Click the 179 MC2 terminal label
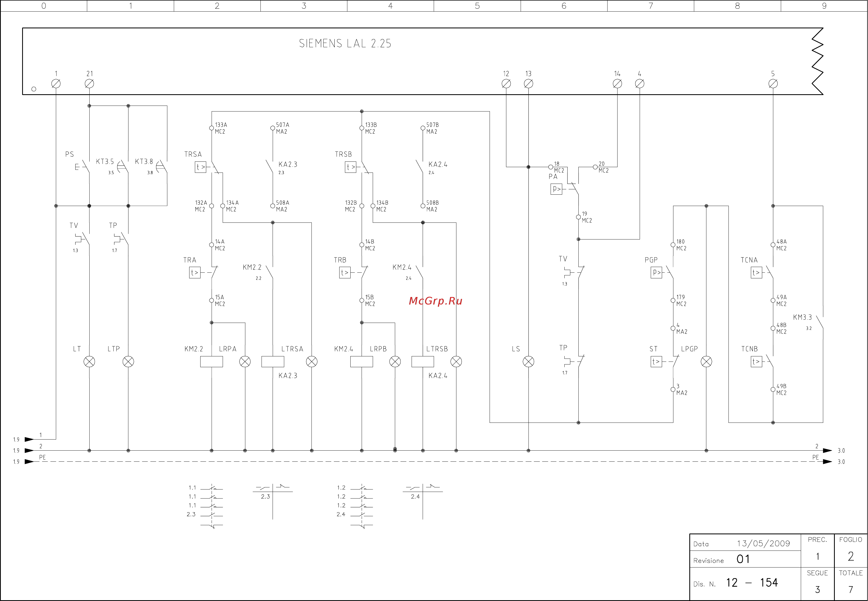The image size is (868, 601). coord(681,300)
